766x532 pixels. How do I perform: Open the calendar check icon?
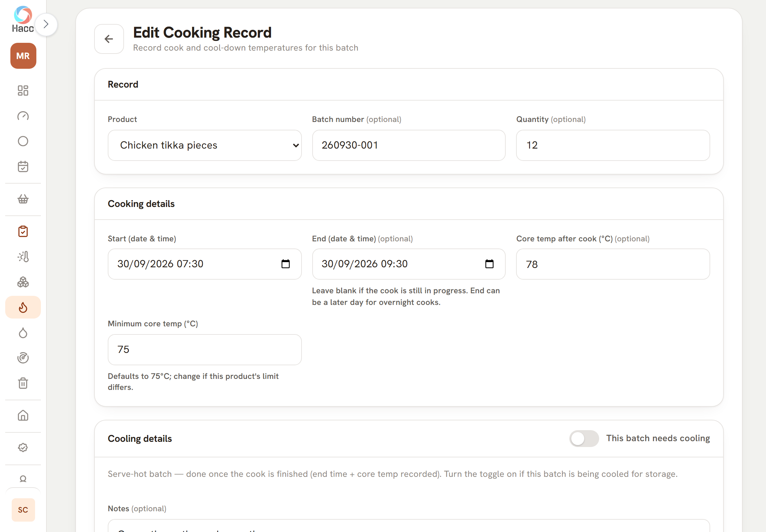(23, 166)
